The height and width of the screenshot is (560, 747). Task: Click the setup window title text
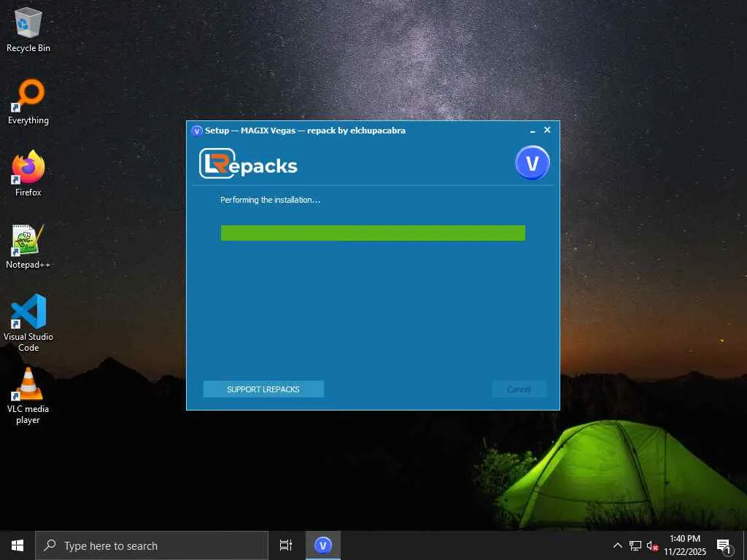pyautogui.click(x=306, y=131)
